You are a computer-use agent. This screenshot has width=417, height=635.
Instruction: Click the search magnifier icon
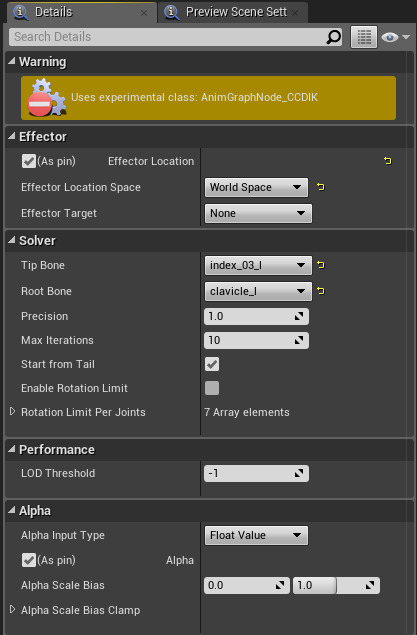(333, 37)
